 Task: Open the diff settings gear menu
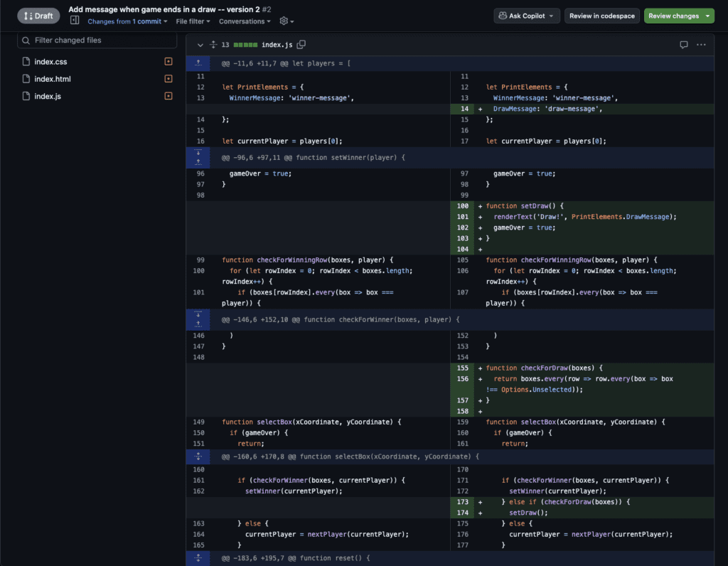(286, 21)
